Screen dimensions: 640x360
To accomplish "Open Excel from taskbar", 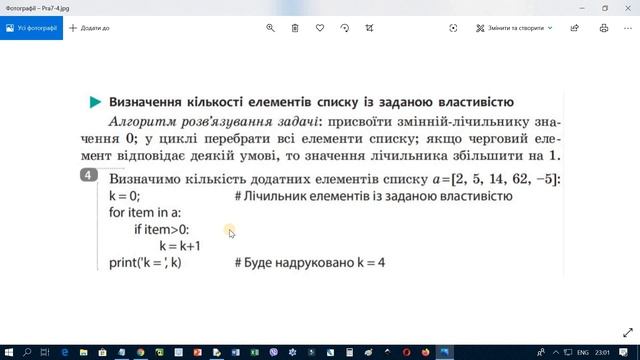I will [x=255, y=352].
